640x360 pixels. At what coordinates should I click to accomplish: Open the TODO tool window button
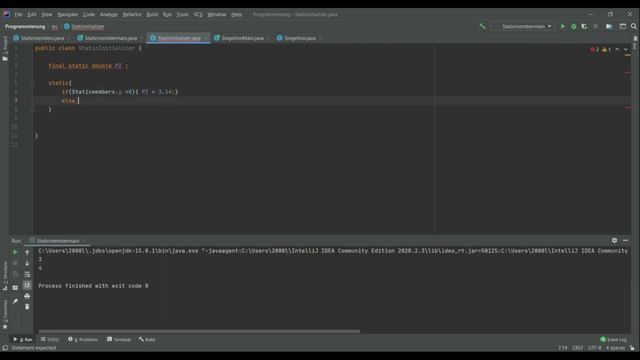pyautogui.click(x=50, y=339)
